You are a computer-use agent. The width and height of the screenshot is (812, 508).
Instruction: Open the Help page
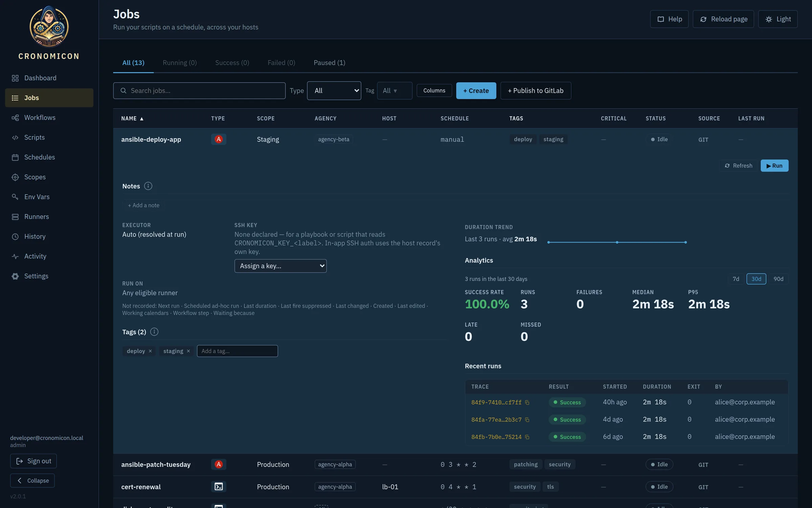tap(669, 19)
